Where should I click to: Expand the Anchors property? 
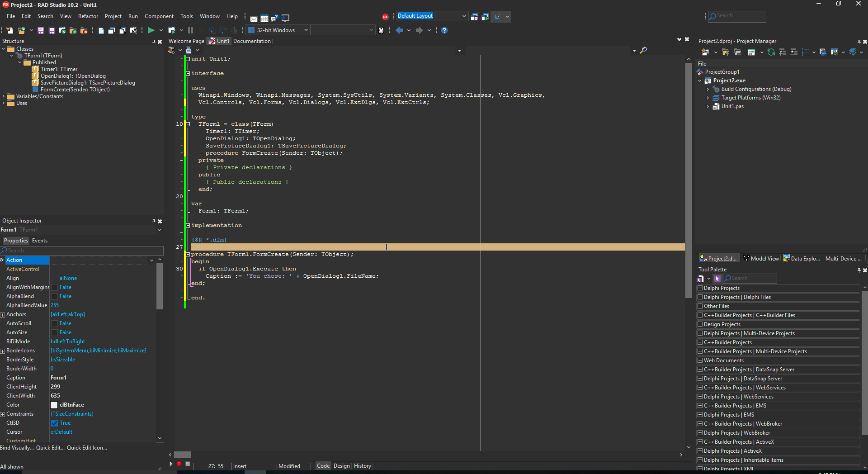click(3, 315)
